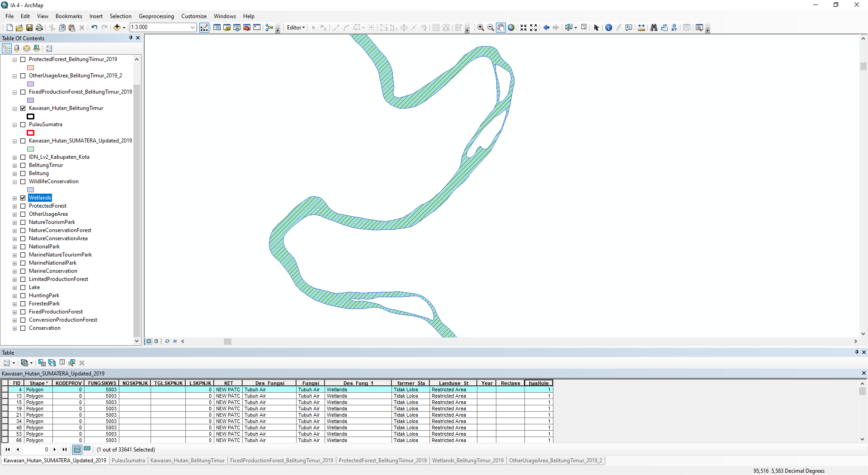Screen dimensions: 868x475
Task: Open the Measure ruler tool
Action: point(642,28)
